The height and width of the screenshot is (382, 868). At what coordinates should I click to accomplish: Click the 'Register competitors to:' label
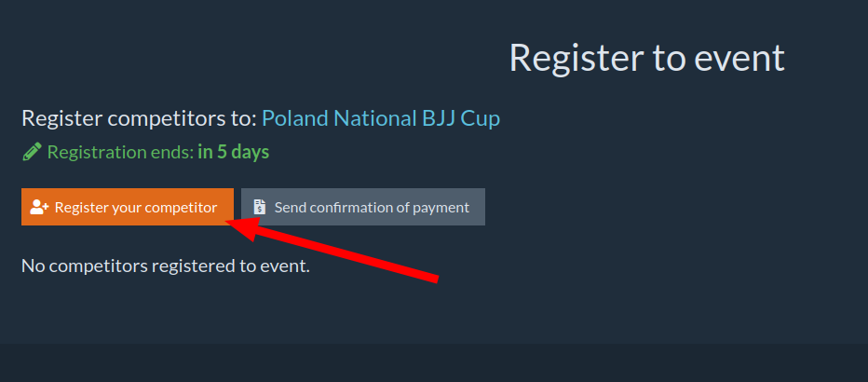(138, 118)
